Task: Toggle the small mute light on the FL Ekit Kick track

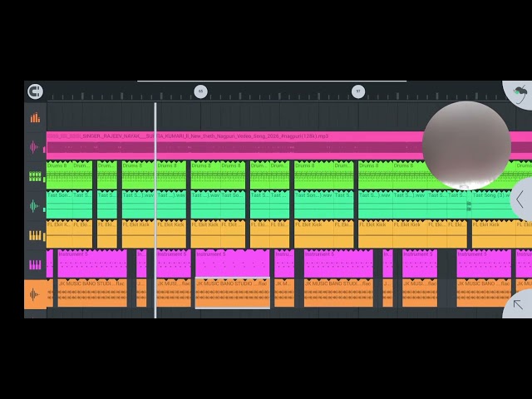Action: point(44,236)
